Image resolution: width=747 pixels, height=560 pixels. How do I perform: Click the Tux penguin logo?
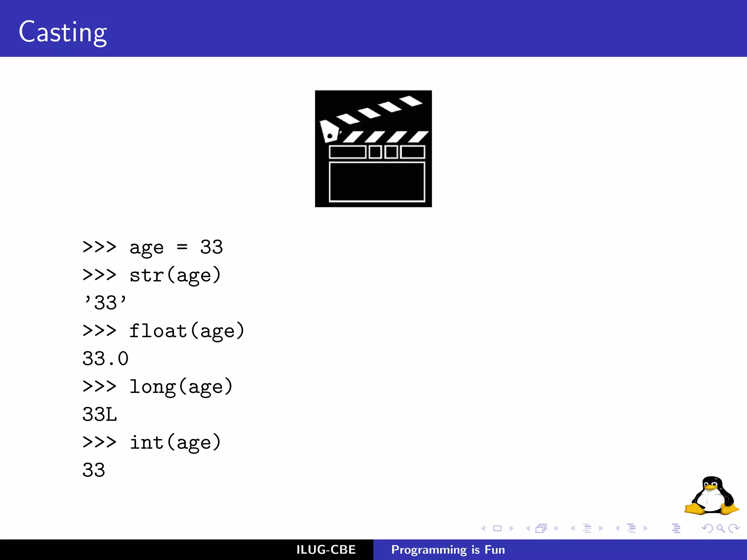(x=711, y=496)
